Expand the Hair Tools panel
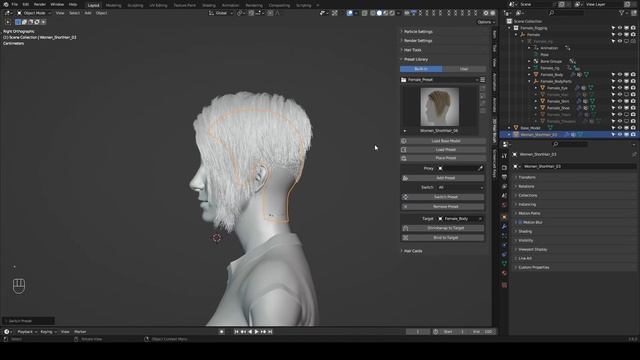The image size is (640, 360). [x=412, y=50]
